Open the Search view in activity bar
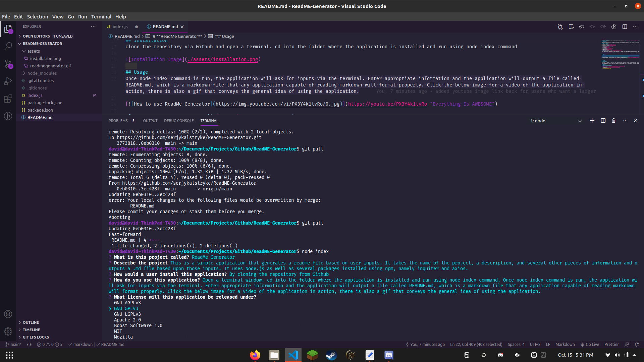Image resolution: width=644 pixels, height=362 pixels. pyautogui.click(x=8, y=46)
